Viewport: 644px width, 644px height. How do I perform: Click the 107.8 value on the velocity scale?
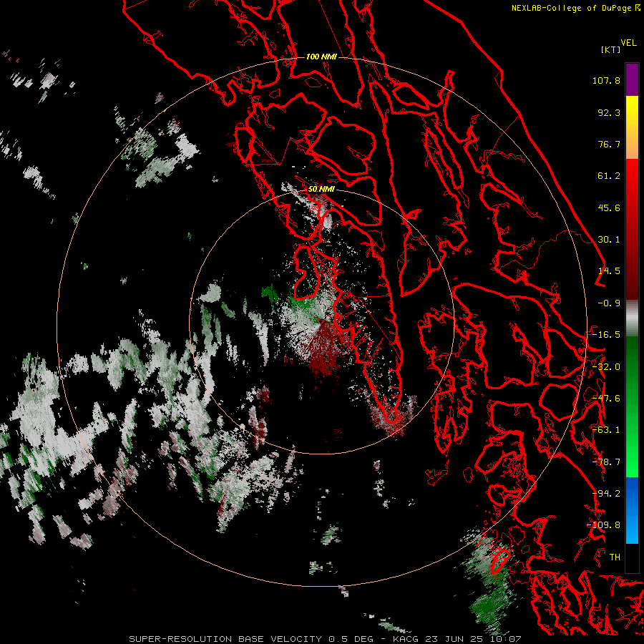[606, 80]
